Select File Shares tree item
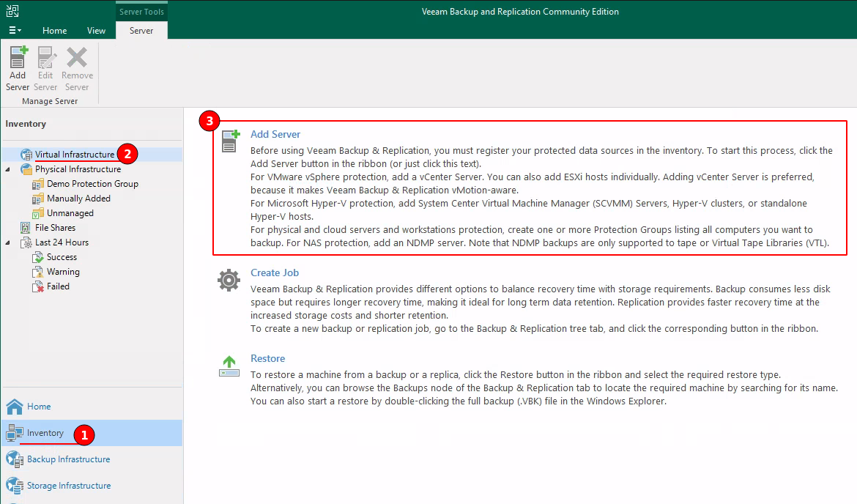857x504 pixels. (55, 228)
